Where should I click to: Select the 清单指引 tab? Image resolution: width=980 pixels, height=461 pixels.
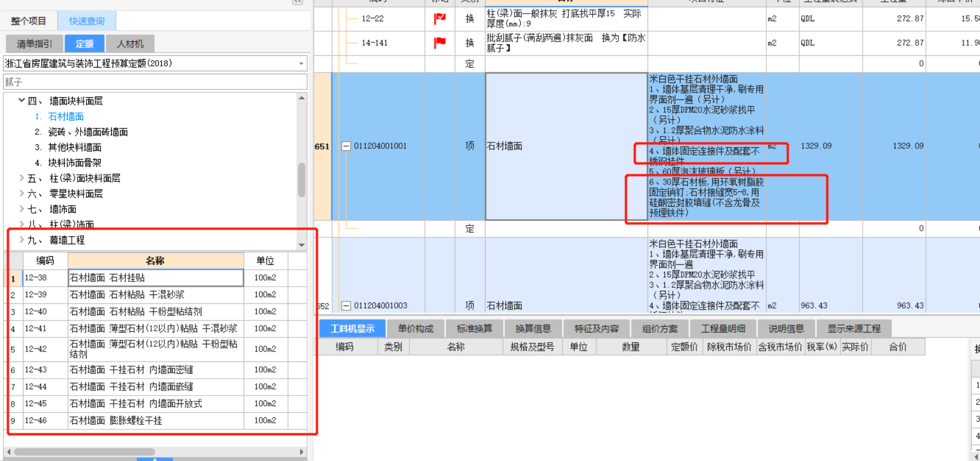34,44
